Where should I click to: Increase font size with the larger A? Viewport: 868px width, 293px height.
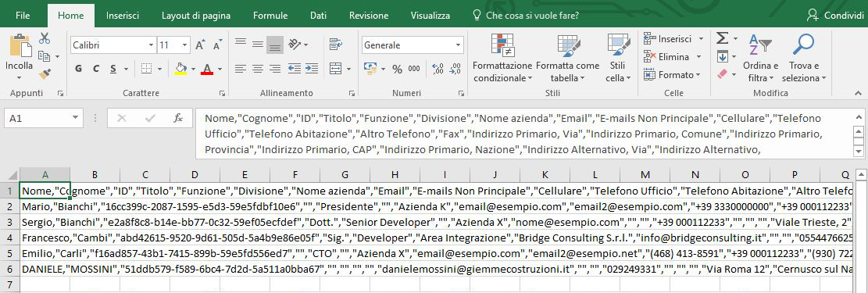pyautogui.click(x=200, y=45)
